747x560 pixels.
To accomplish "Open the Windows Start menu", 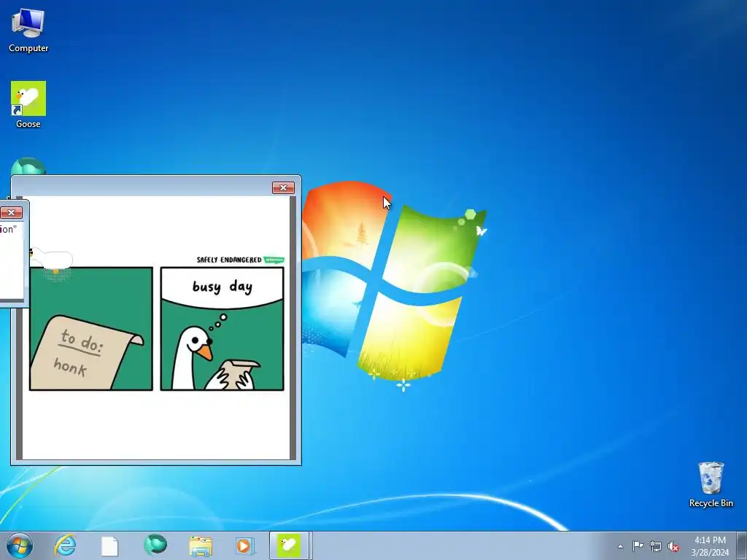I will pyautogui.click(x=20, y=545).
